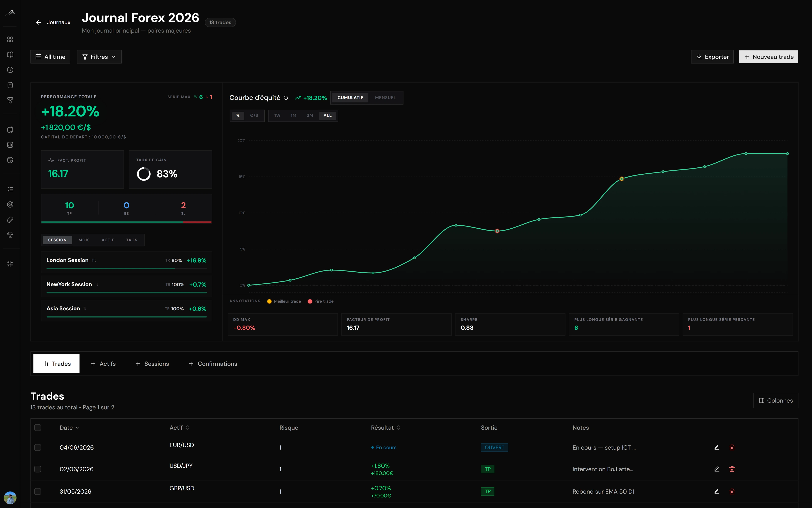
Task: Open the globe icon in sidebar
Action: click(x=10, y=160)
